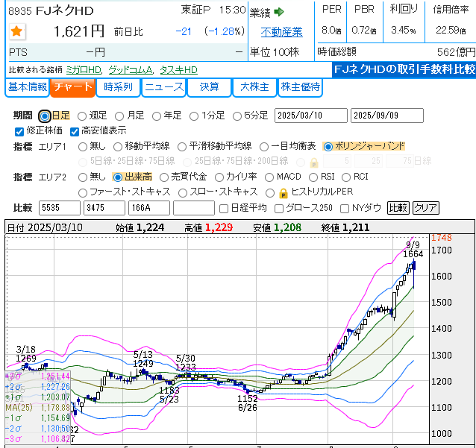The height and width of the screenshot is (448, 476).
Task: Open the ミガロHD comparison stock link
Action: click(x=83, y=69)
